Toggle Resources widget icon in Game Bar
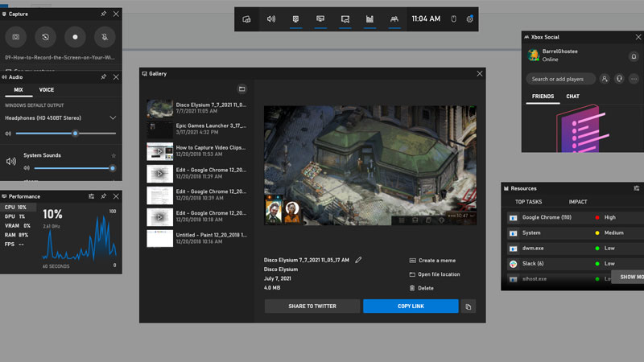The image size is (644, 362). (x=369, y=19)
